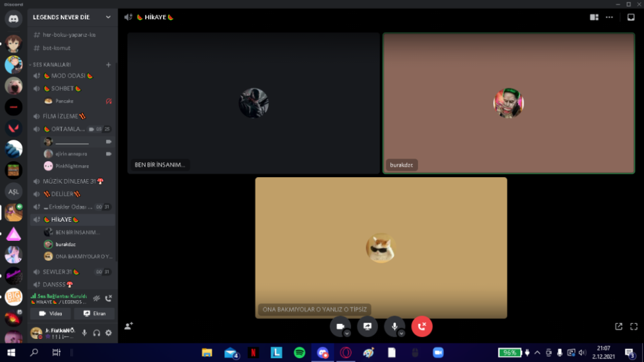Click the Video button in the voice panel
Image resolution: width=644 pixels, height=362 pixels.
(51, 314)
